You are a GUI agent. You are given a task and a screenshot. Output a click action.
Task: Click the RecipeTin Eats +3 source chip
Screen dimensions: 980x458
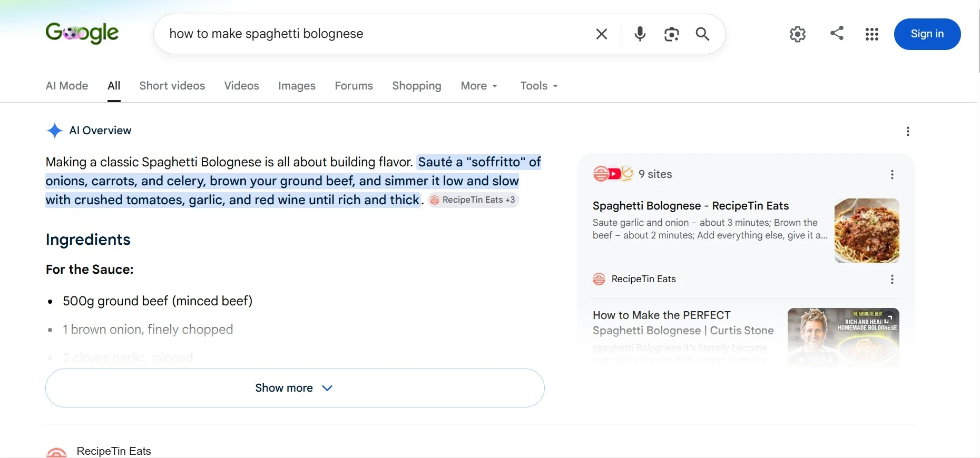point(473,200)
